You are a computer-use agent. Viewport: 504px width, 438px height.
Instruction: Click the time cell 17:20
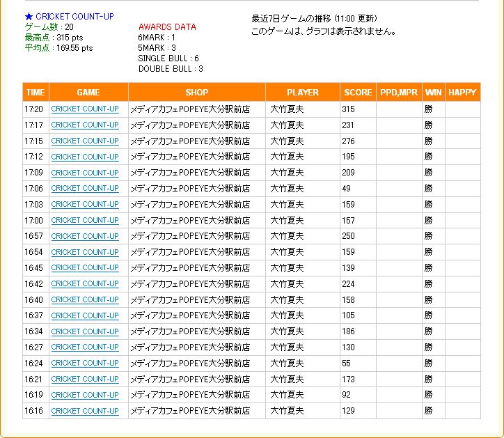point(36,109)
